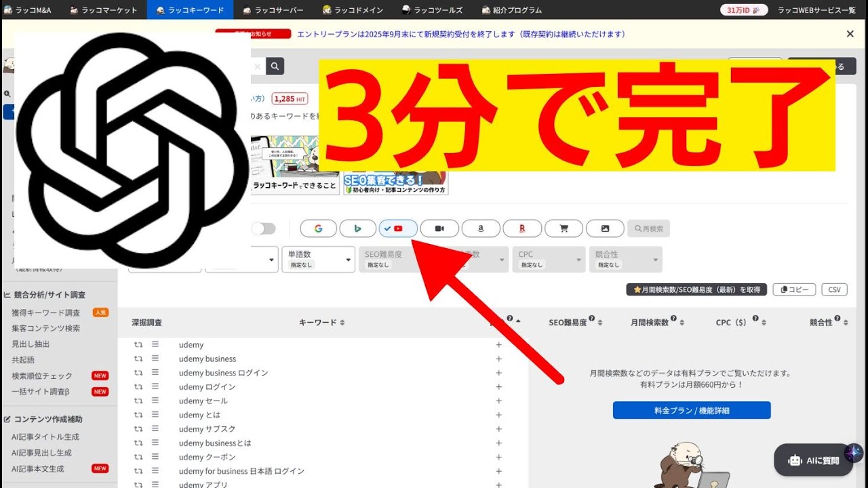Screen dimensions: 868x488
Task: Open the SEO難易度 filter dropdown
Action: click(x=395, y=259)
